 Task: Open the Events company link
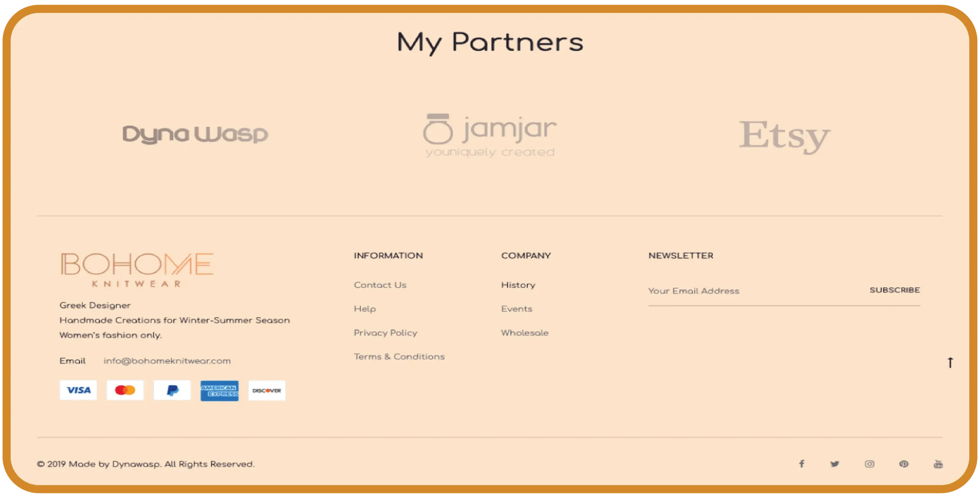tap(517, 309)
